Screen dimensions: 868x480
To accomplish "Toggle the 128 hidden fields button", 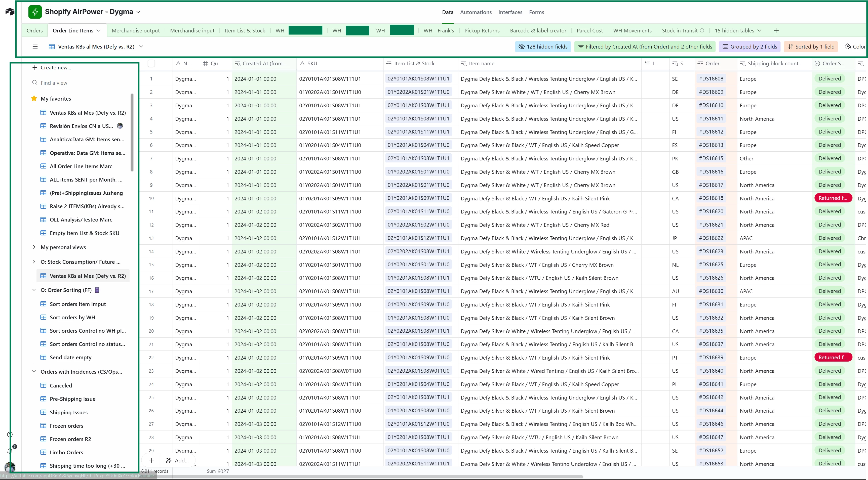I will coord(543,47).
